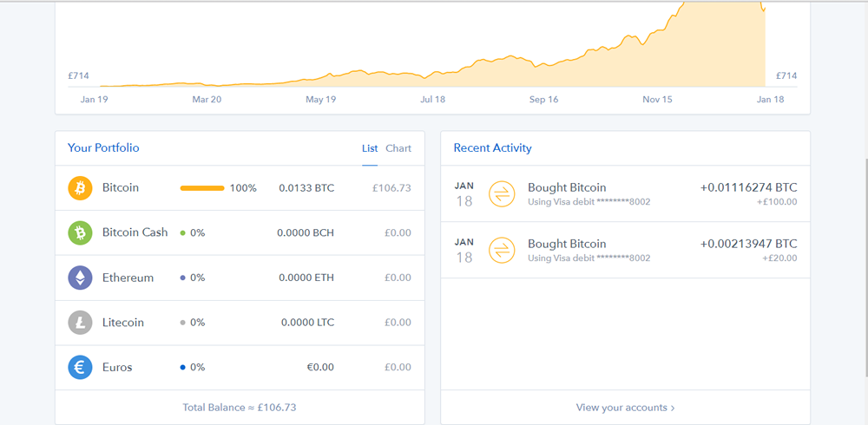Switch portfolio to Chart view
The image size is (868, 425).
click(398, 148)
